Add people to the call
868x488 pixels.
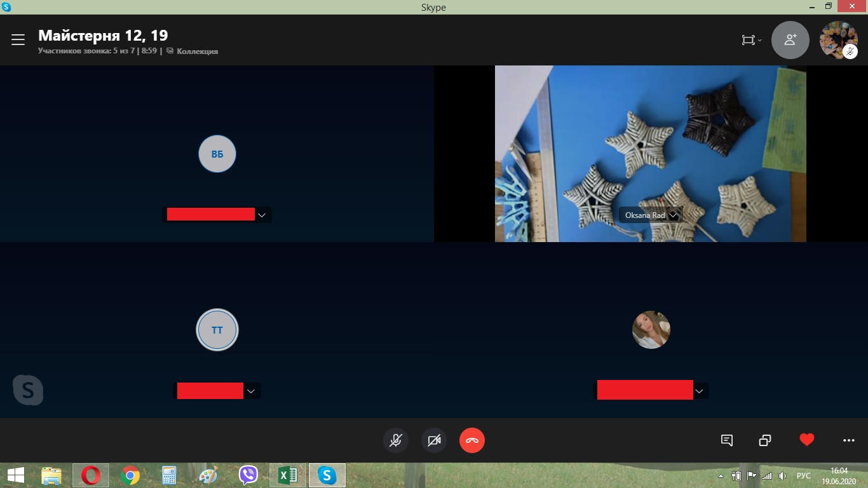790,40
